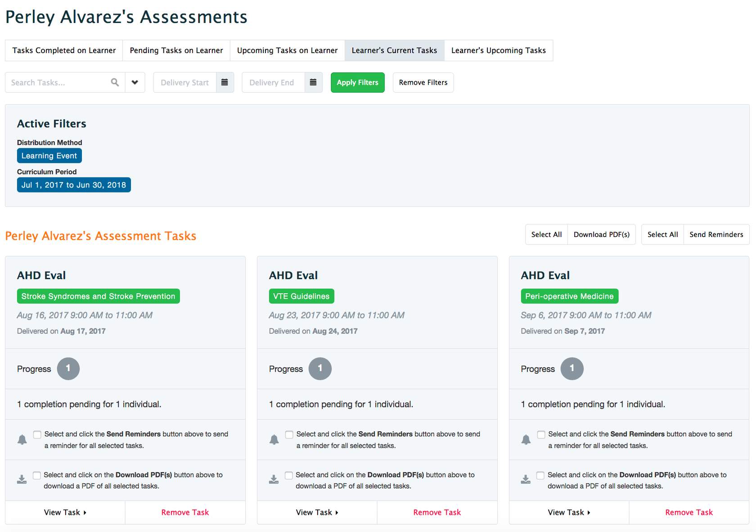
Task: Check reminder checkbox for Stroke Syndromes task
Action: pos(37,434)
